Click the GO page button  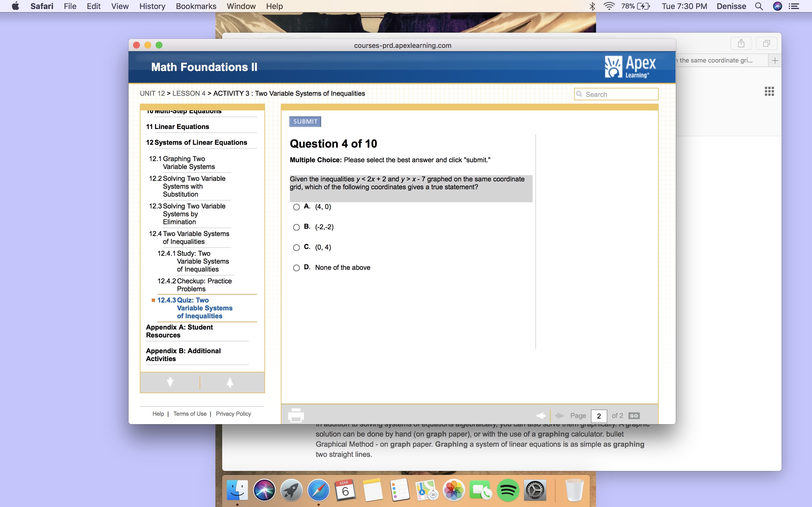pyautogui.click(x=634, y=416)
